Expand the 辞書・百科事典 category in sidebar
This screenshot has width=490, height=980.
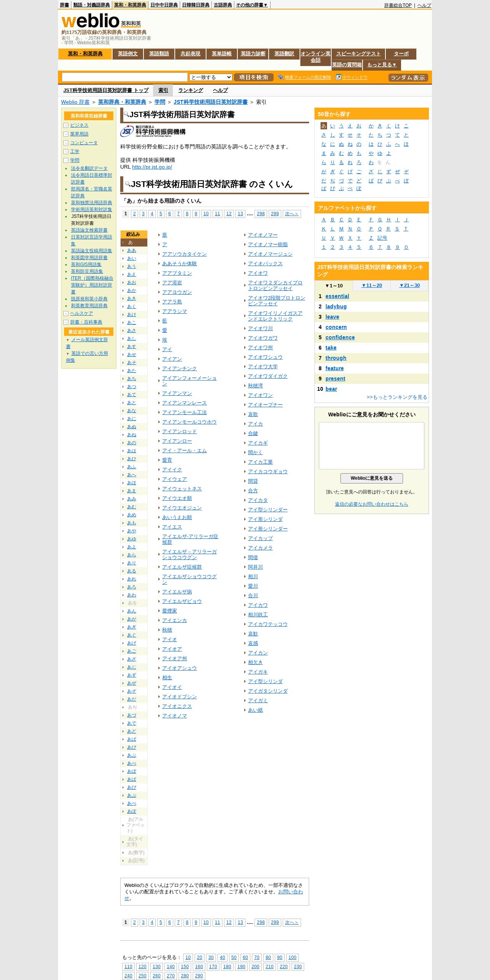pyautogui.click(x=66, y=322)
